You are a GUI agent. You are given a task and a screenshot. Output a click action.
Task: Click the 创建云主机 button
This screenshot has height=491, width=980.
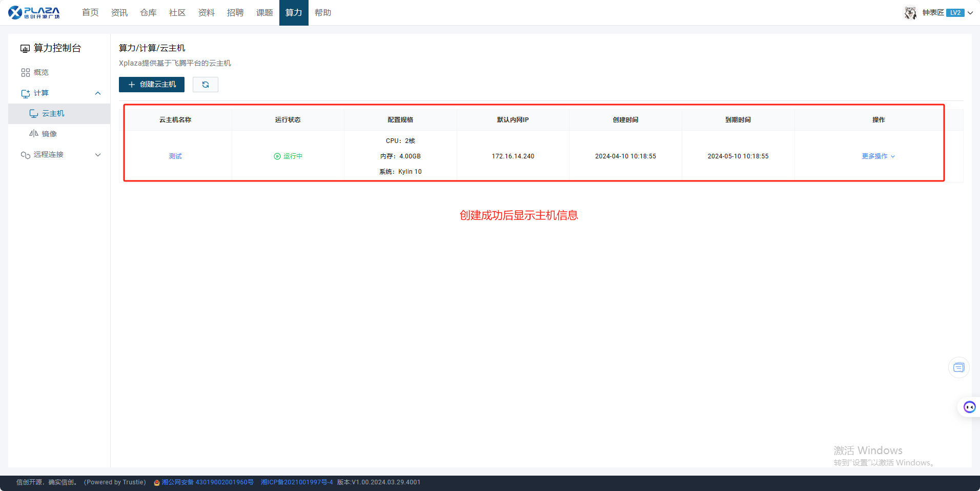coord(152,85)
